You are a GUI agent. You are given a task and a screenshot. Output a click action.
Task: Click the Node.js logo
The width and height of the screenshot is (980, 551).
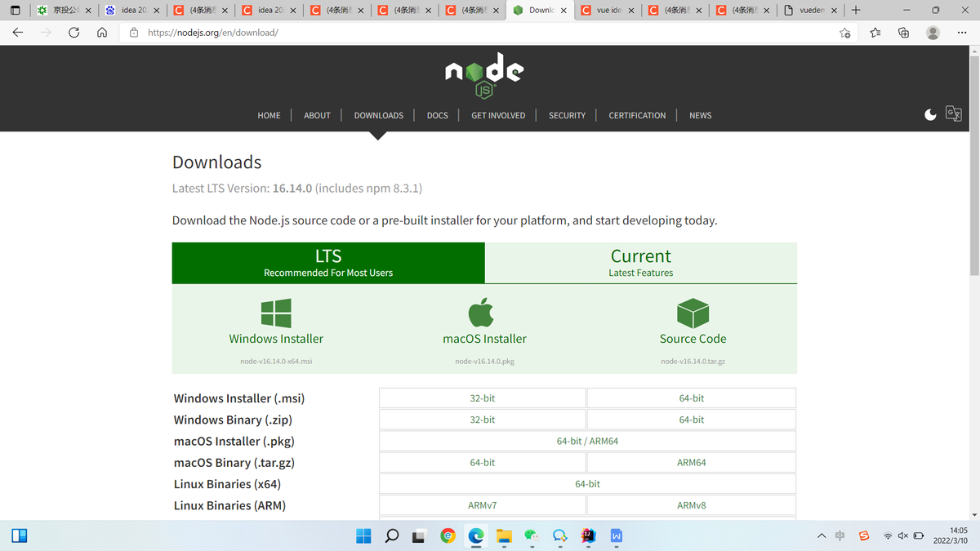click(x=484, y=75)
